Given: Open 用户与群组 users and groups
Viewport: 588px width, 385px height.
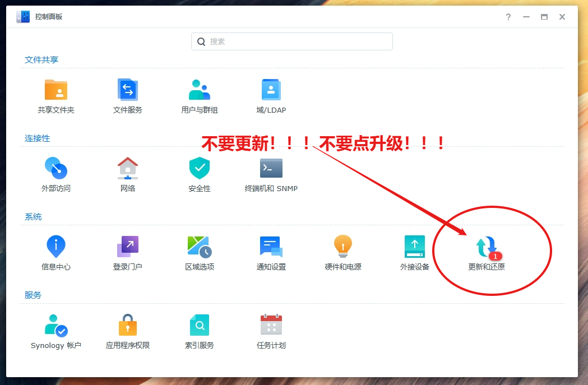Looking at the screenshot, I should coord(200,90).
